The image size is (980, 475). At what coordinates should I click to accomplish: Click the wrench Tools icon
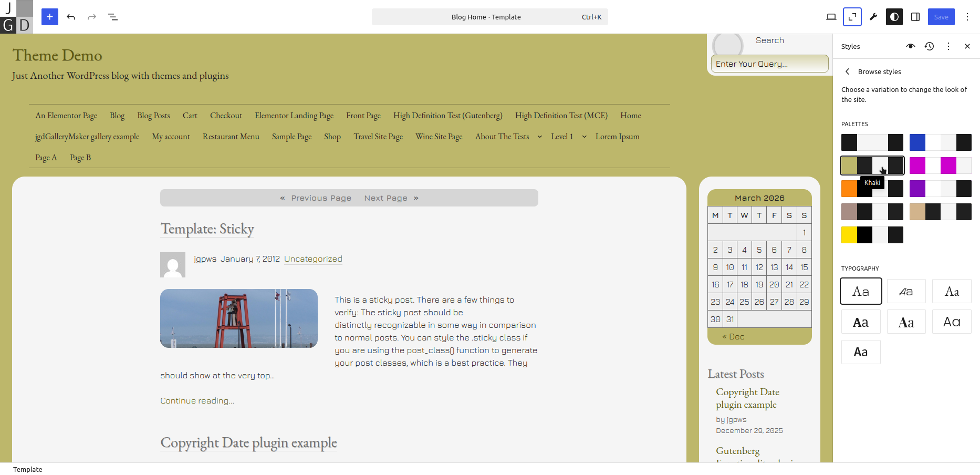873,17
